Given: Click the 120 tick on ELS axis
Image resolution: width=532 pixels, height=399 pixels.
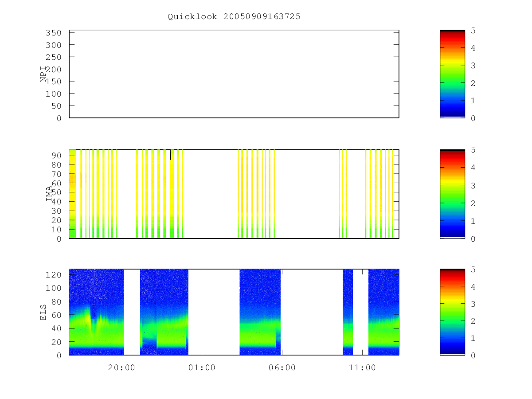Looking at the screenshot, I should click(53, 274).
